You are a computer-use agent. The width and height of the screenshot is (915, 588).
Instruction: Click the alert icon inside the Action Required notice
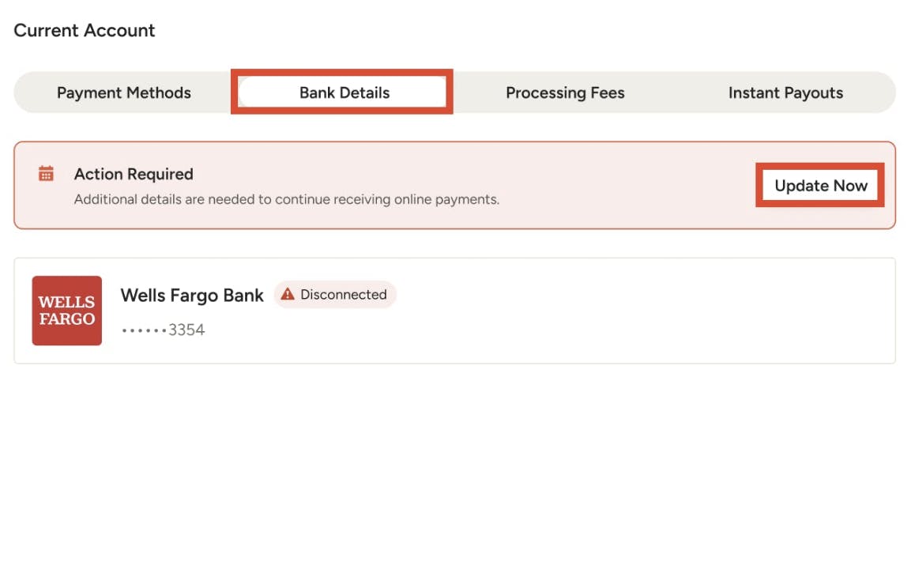tap(47, 173)
